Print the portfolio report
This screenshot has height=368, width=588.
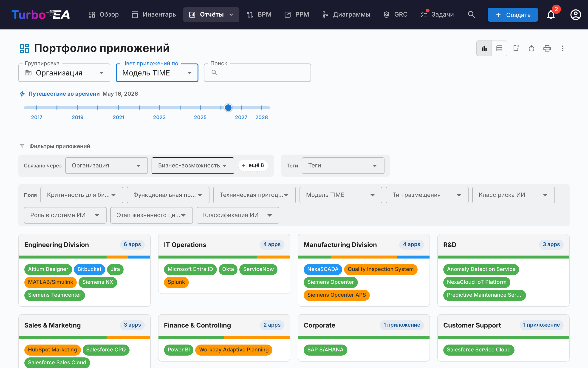[547, 48]
